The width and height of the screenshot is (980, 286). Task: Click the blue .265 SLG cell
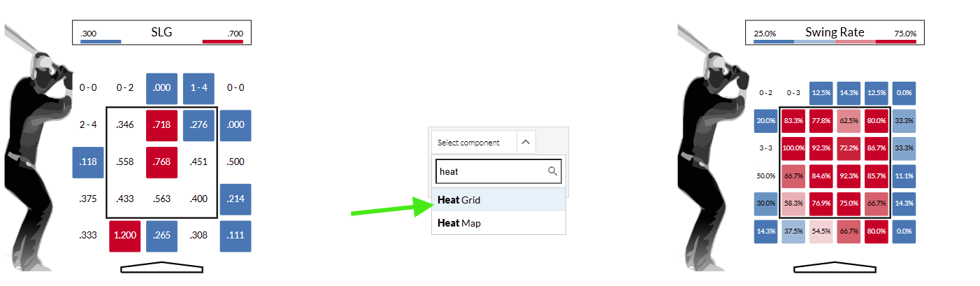[x=161, y=235]
